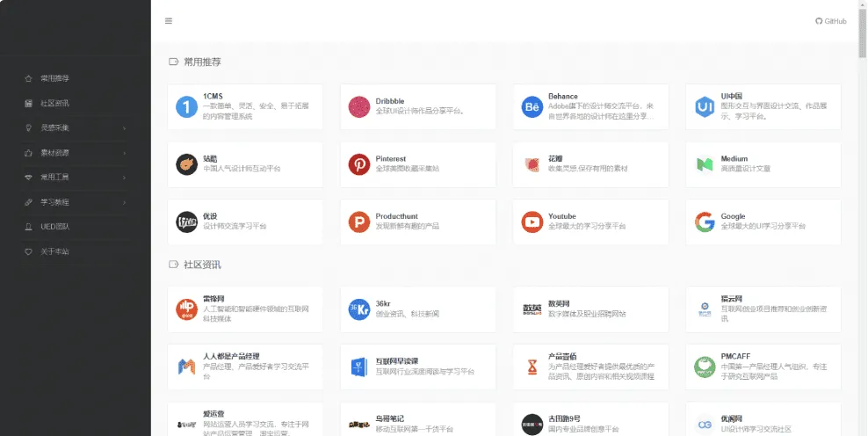
Task: Click the UI中国 hexagon logo
Action: point(705,107)
